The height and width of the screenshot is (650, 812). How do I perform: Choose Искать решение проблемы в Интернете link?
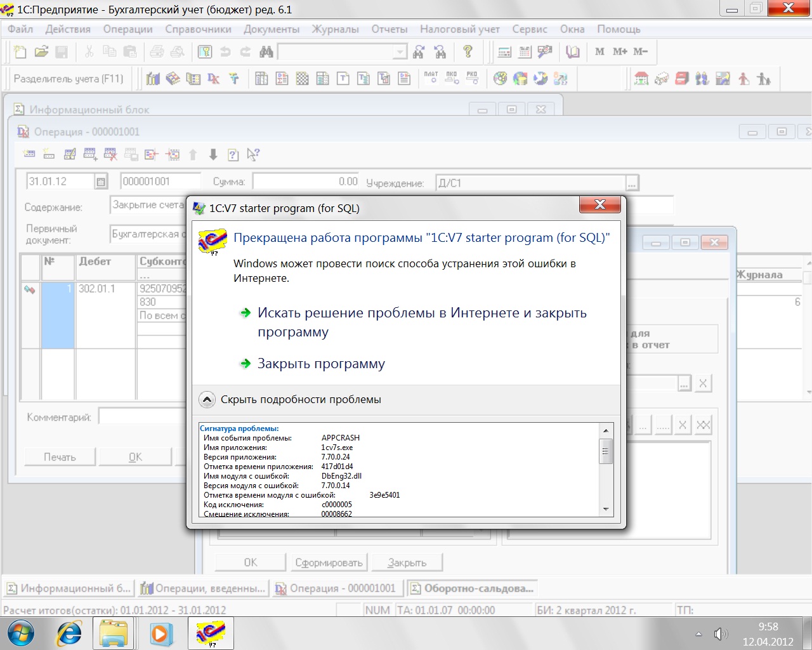click(422, 322)
